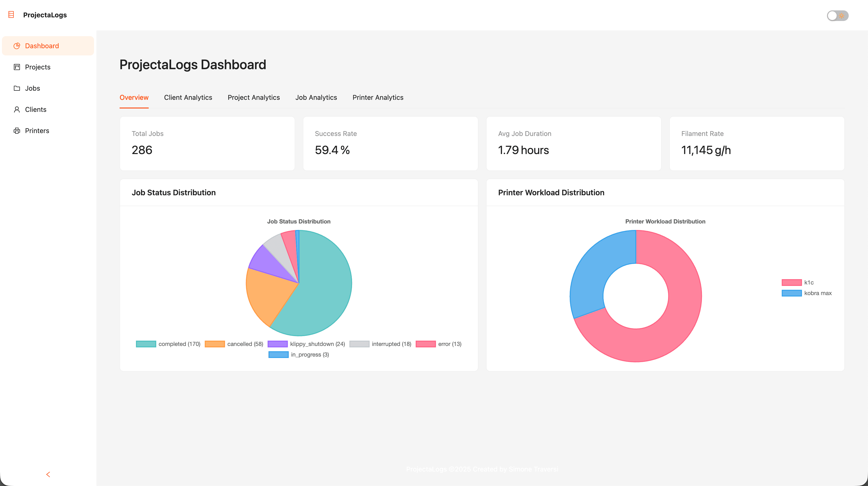The image size is (868, 486).
Task: Open Jobs via the folder icon
Action: click(x=16, y=88)
